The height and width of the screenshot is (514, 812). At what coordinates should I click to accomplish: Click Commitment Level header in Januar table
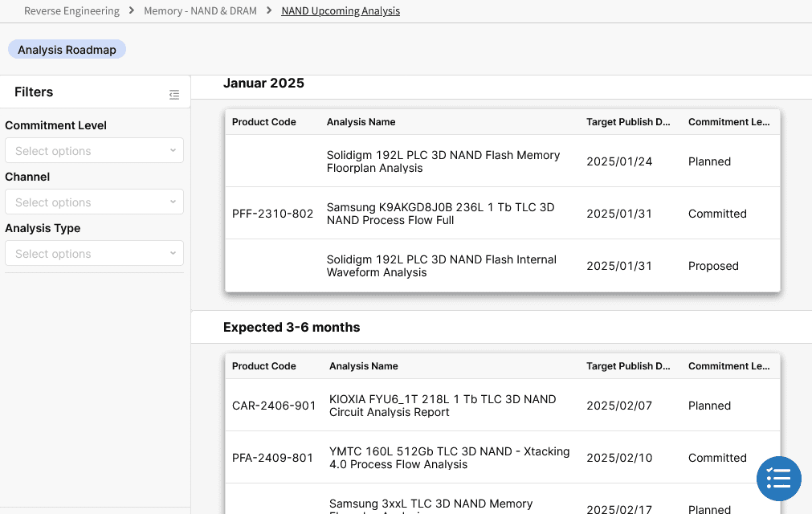[x=728, y=122]
